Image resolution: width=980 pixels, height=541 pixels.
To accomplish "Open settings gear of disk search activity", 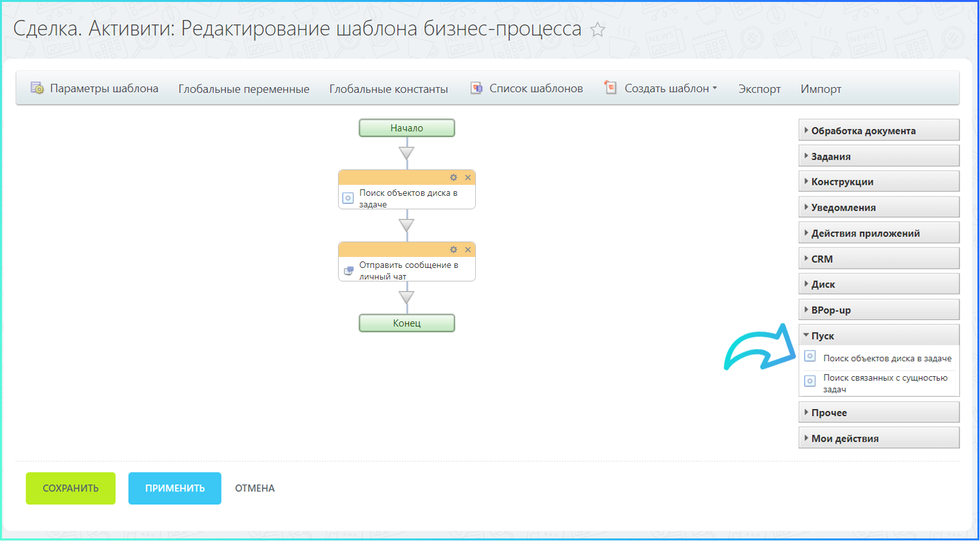I will point(453,178).
